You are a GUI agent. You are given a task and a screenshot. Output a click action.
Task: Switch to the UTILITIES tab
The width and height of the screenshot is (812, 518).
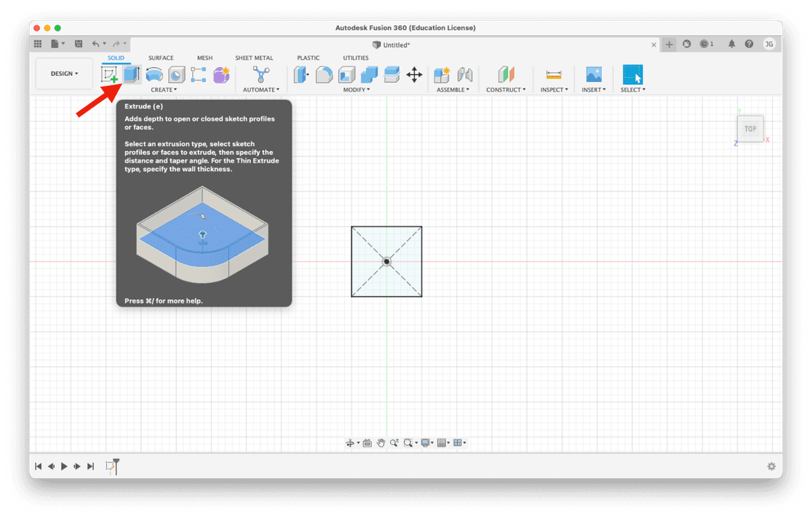point(356,58)
